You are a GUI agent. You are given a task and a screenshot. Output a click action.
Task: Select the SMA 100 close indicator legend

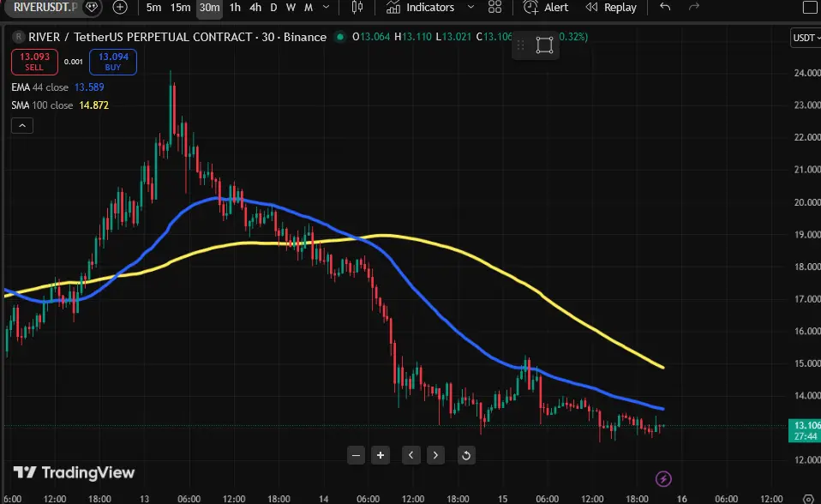tap(42, 105)
